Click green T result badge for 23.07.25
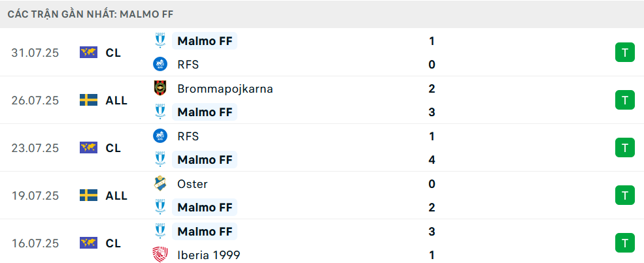 [624, 147]
